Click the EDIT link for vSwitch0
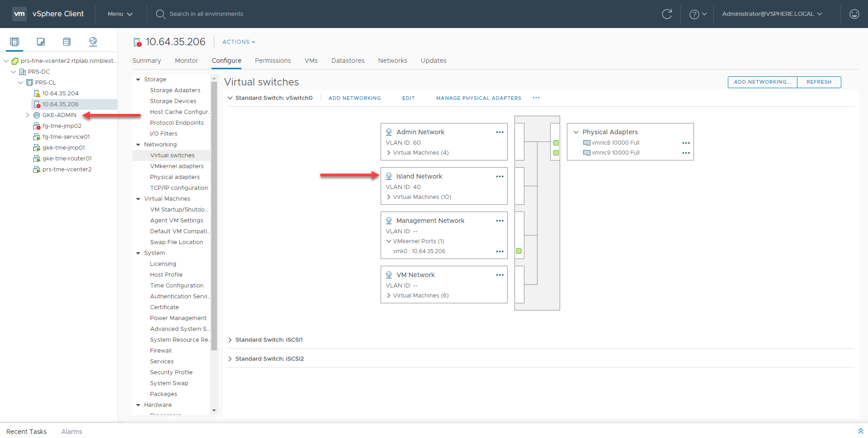This screenshot has width=868, height=438. [x=408, y=98]
